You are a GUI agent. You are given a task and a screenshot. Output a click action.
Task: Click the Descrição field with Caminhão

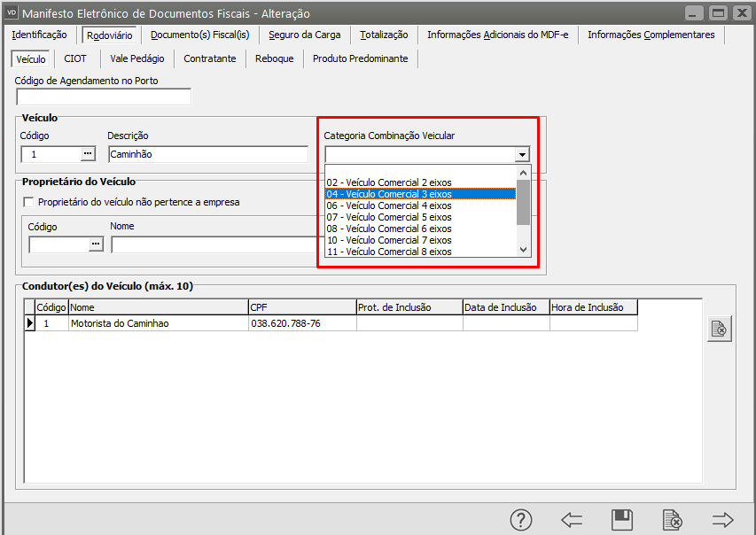(207, 154)
